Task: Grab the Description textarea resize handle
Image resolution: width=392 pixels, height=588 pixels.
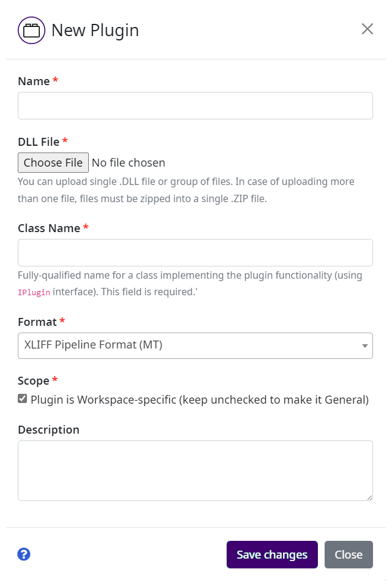Action: pyautogui.click(x=369, y=497)
